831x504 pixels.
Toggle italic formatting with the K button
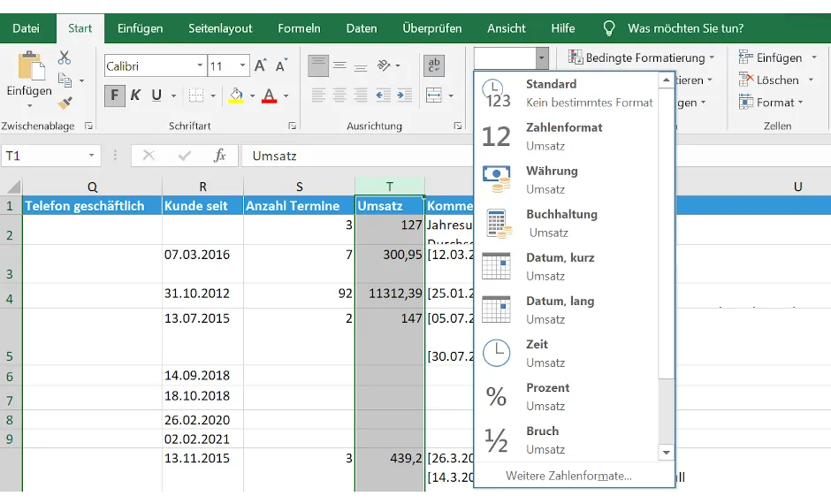(x=135, y=95)
